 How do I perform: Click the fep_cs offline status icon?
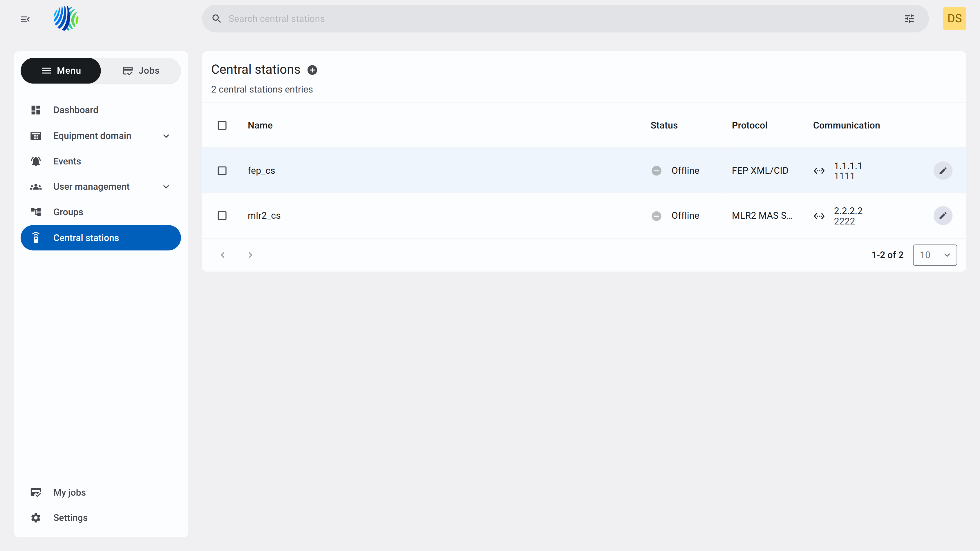(x=656, y=171)
